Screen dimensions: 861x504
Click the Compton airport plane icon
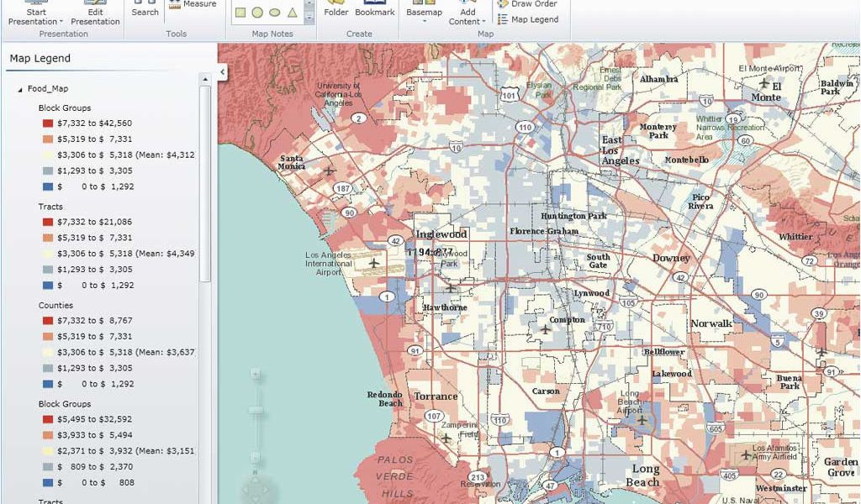545,329
